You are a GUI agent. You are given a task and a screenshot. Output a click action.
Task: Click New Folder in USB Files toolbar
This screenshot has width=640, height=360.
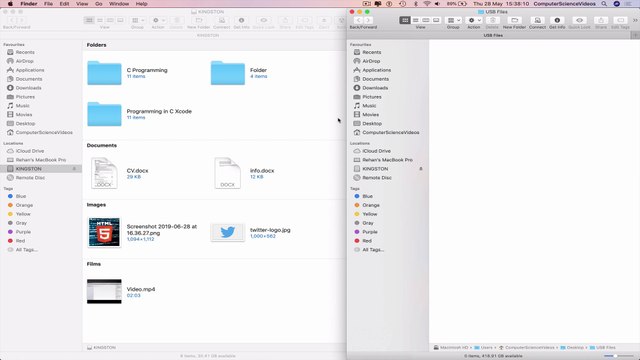point(514,20)
